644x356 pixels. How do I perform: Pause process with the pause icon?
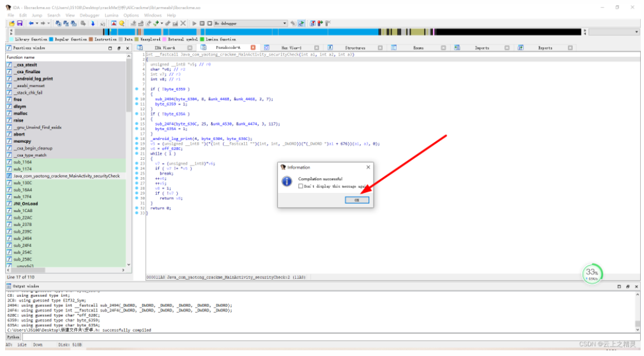point(201,24)
